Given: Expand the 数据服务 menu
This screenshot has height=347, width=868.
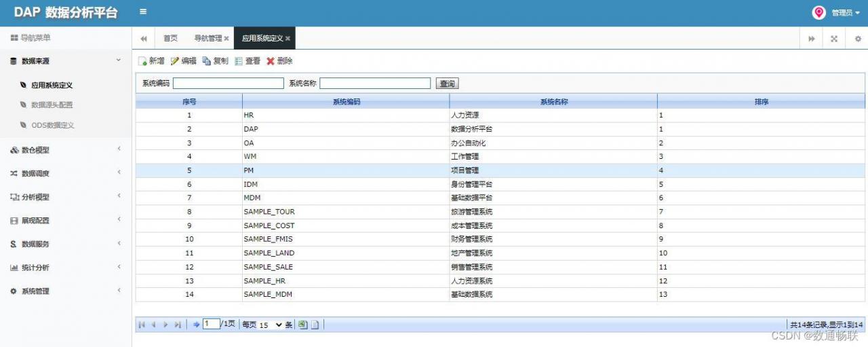Looking at the screenshot, I should [x=66, y=244].
